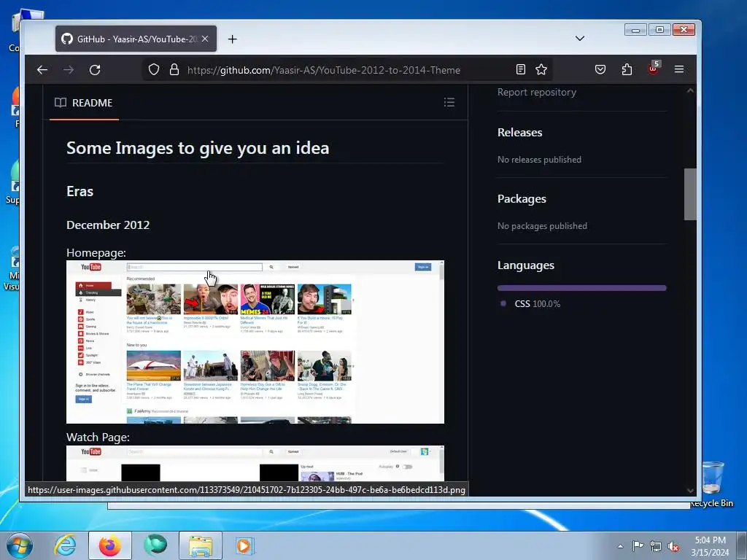Open the Releases heading link

click(519, 133)
